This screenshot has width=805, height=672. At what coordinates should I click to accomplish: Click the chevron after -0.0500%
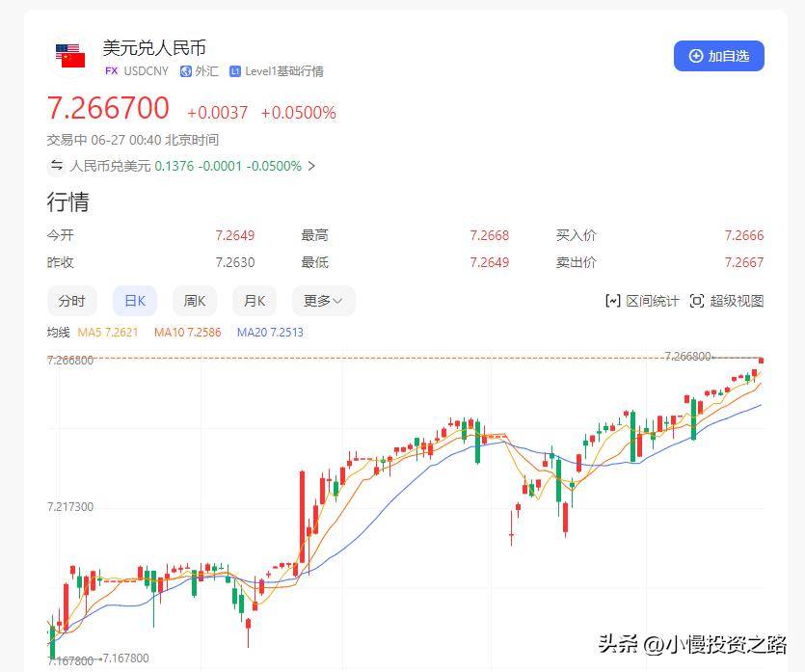[x=311, y=166]
